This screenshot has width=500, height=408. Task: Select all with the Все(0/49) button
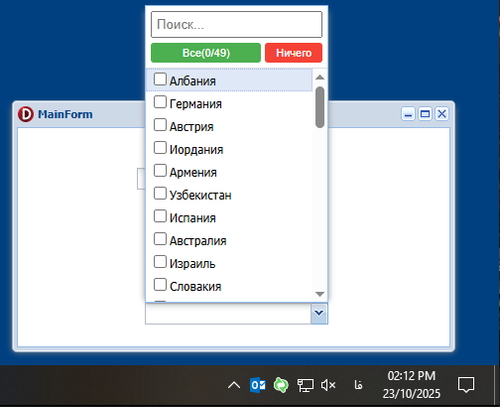pos(206,53)
